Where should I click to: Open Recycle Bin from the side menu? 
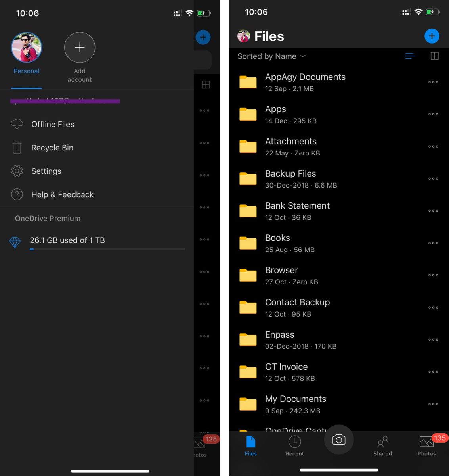click(x=97, y=148)
